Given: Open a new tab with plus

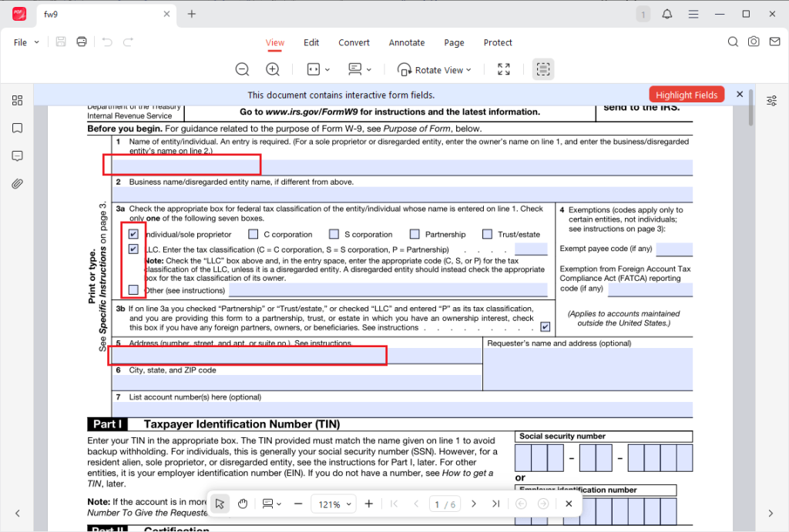Looking at the screenshot, I should pyautogui.click(x=192, y=14).
